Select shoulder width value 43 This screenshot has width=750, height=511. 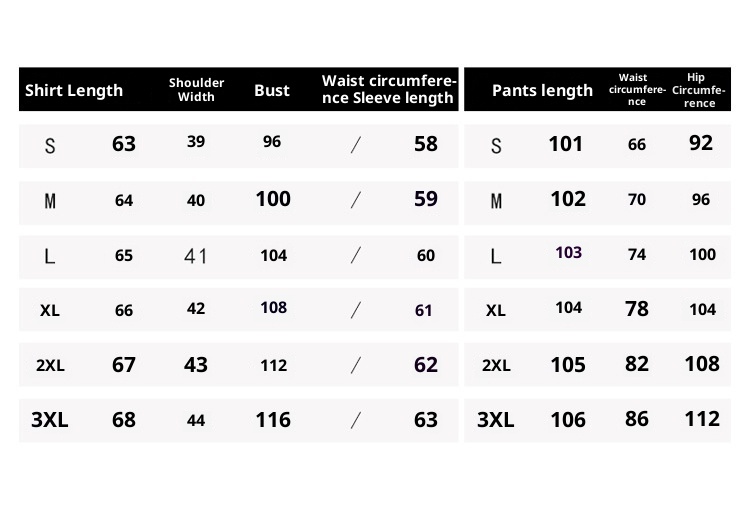tap(196, 365)
